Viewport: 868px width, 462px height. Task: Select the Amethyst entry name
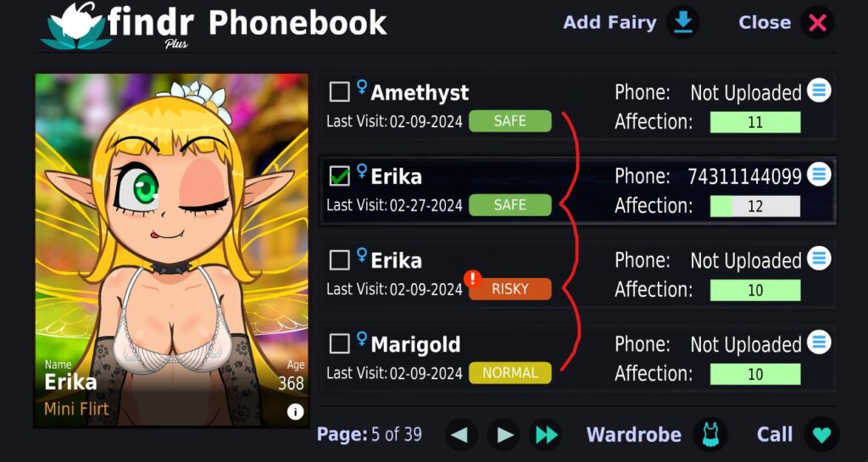click(420, 93)
